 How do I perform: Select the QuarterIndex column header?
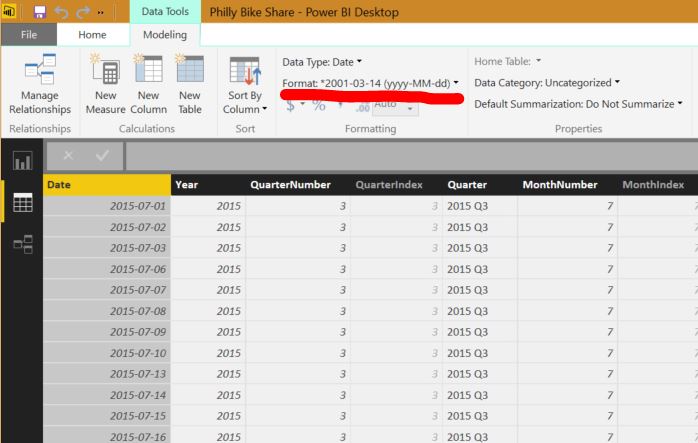click(x=396, y=185)
